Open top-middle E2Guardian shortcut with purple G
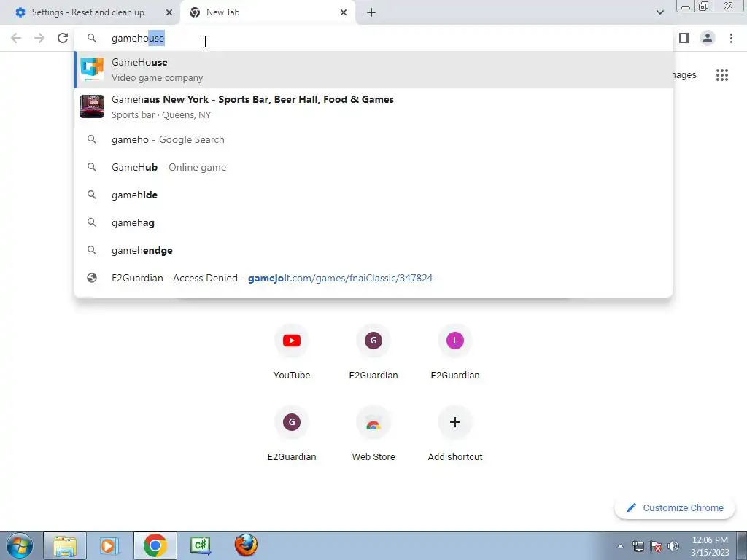The image size is (747, 560). click(x=373, y=351)
